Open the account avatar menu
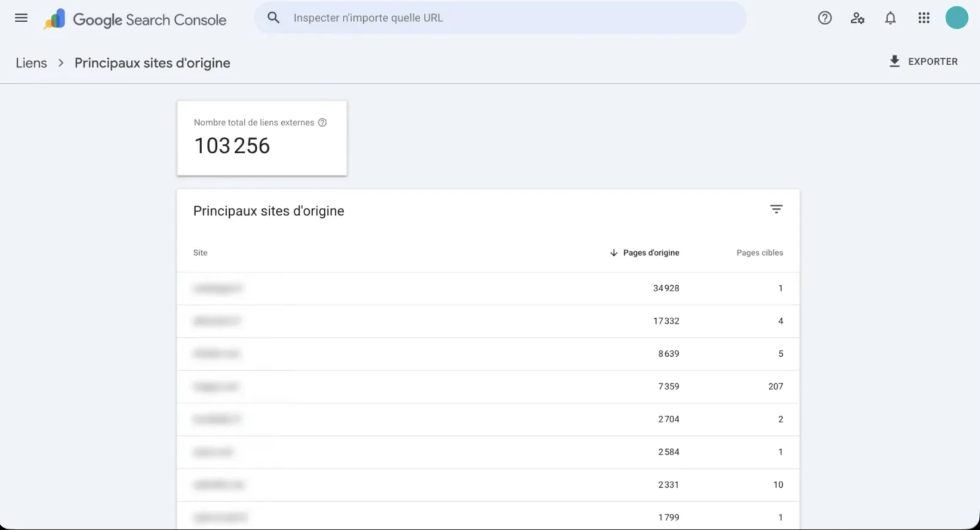The width and height of the screenshot is (980, 530). (x=957, y=18)
